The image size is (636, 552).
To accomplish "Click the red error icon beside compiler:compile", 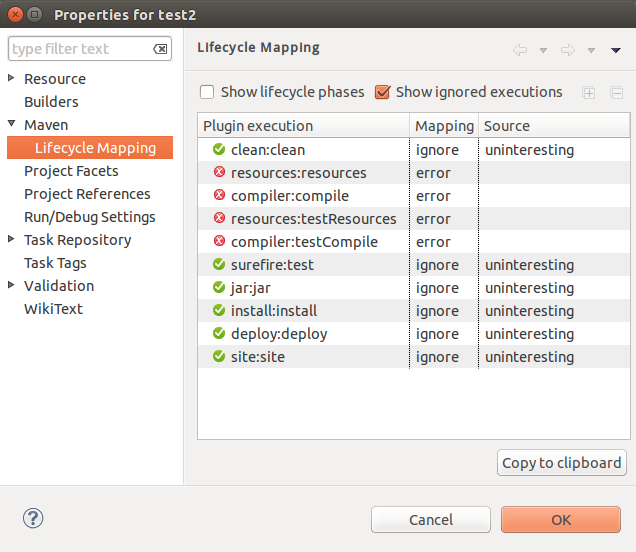I will pyautogui.click(x=219, y=195).
